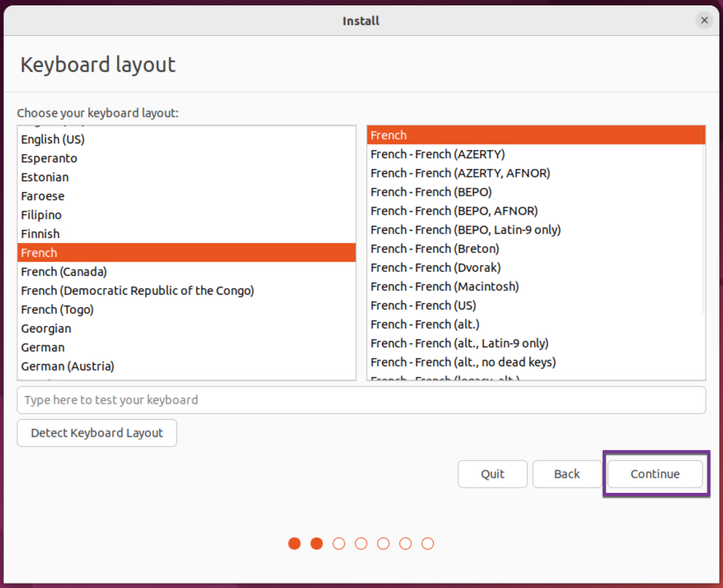723x588 pixels.
Task: Go Back to the previous step
Action: (567, 474)
